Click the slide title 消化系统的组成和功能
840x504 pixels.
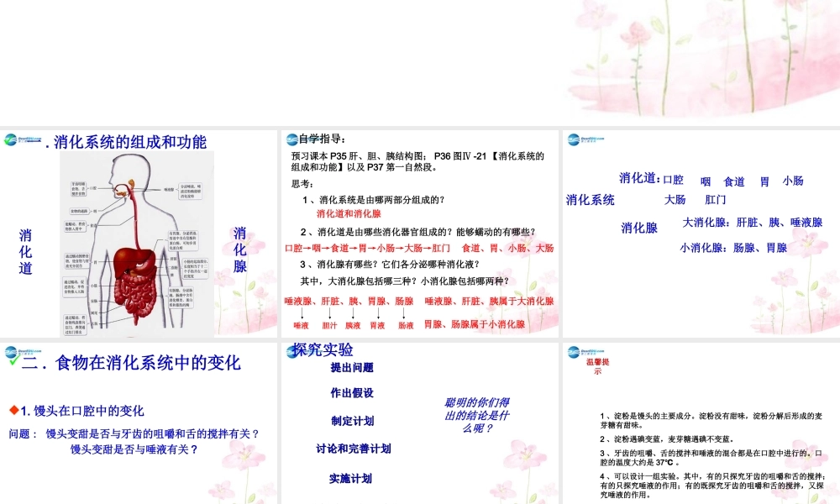tap(129, 142)
